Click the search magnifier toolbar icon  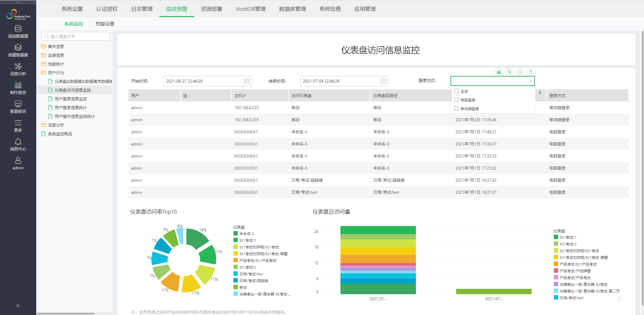(520, 72)
